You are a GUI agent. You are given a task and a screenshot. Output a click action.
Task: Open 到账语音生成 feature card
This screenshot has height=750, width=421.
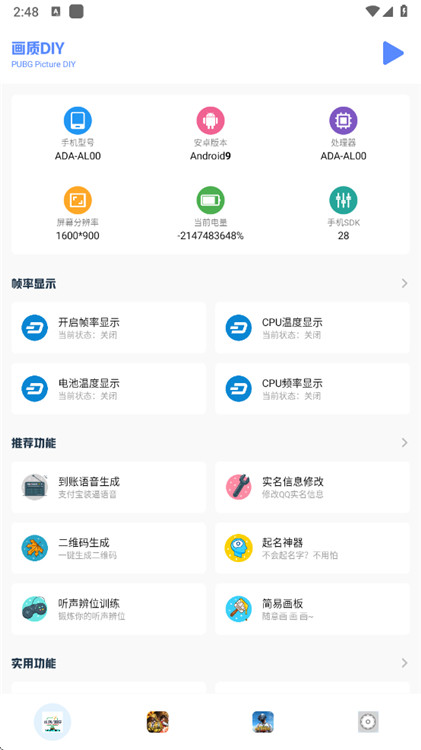pos(109,487)
